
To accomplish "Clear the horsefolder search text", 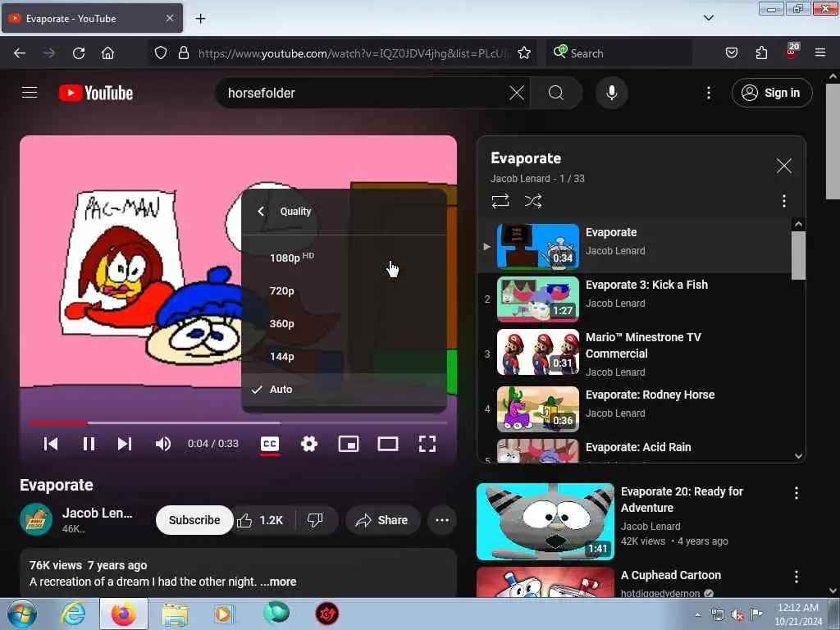I will (517, 94).
